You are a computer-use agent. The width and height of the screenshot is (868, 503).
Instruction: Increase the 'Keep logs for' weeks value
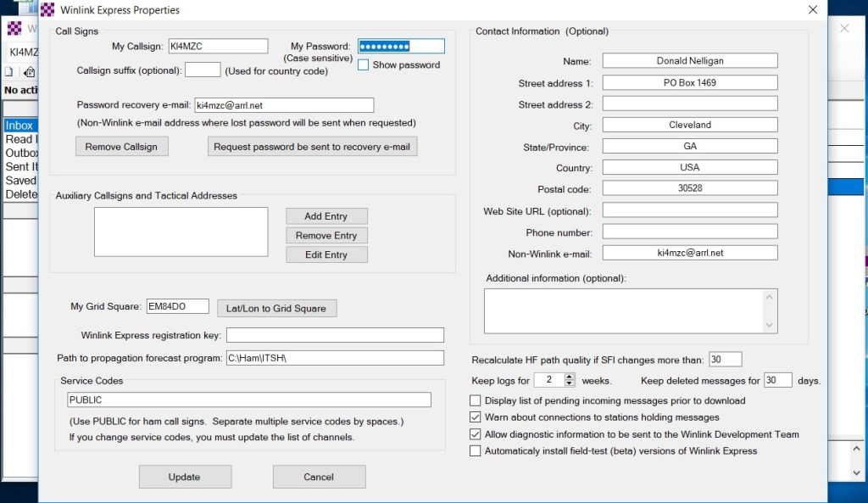(x=567, y=377)
